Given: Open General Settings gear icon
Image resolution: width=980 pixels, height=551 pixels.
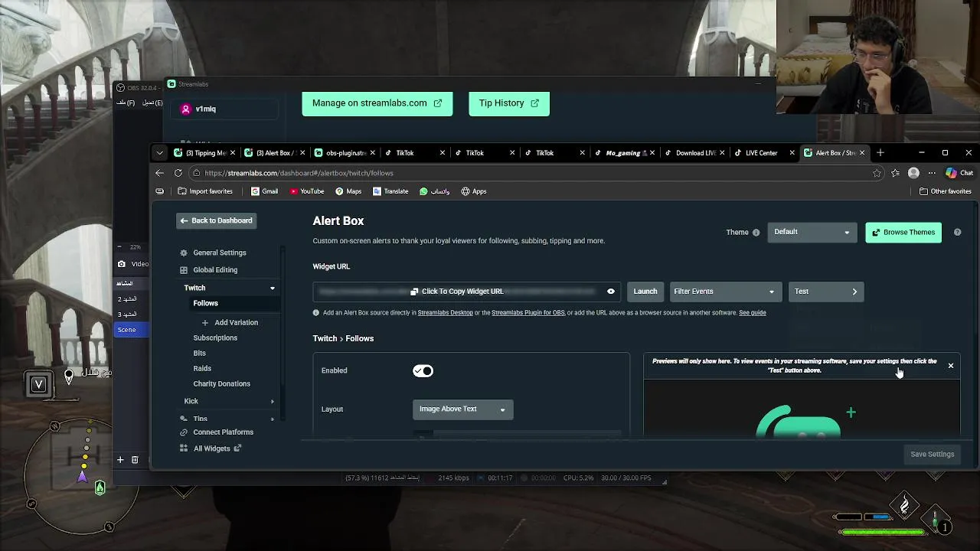Looking at the screenshot, I should click(184, 253).
